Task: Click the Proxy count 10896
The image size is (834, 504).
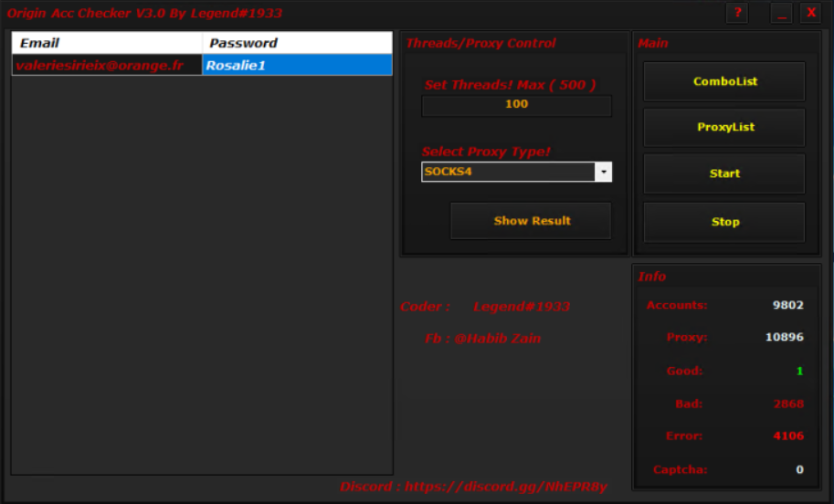Action: (x=784, y=337)
